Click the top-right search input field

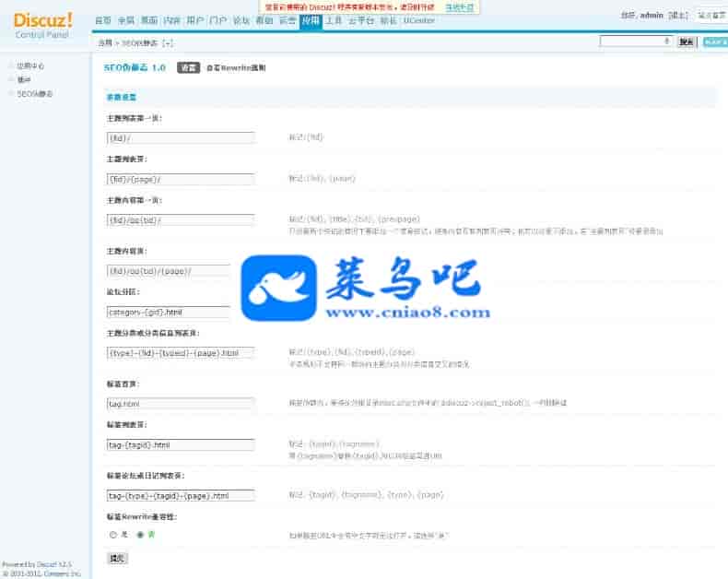coord(635,41)
